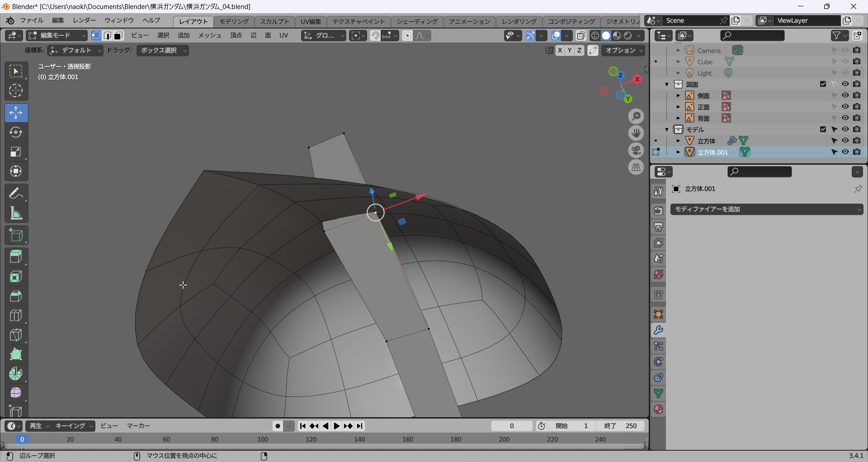The width and height of the screenshot is (868, 462).
Task: Select the Measure tool
Action: click(16, 213)
